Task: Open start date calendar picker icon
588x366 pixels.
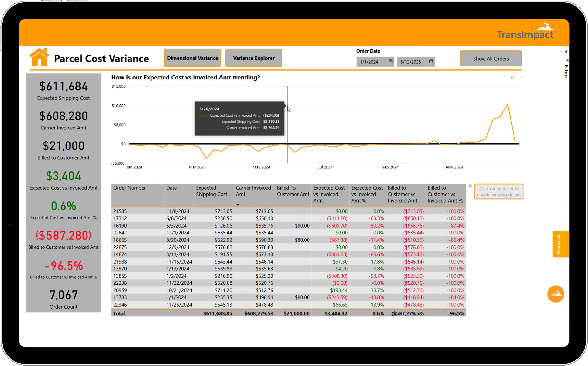Action: (390, 62)
